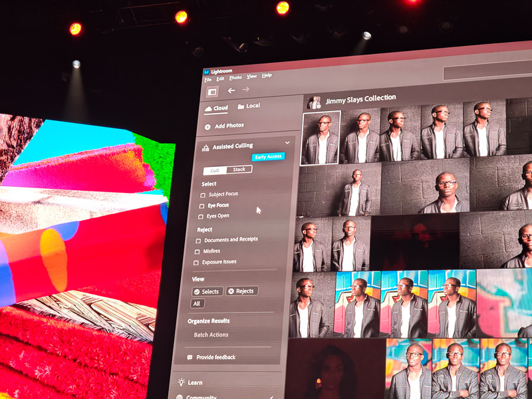
Task: Click the Community globe icon
Action: [180, 396]
